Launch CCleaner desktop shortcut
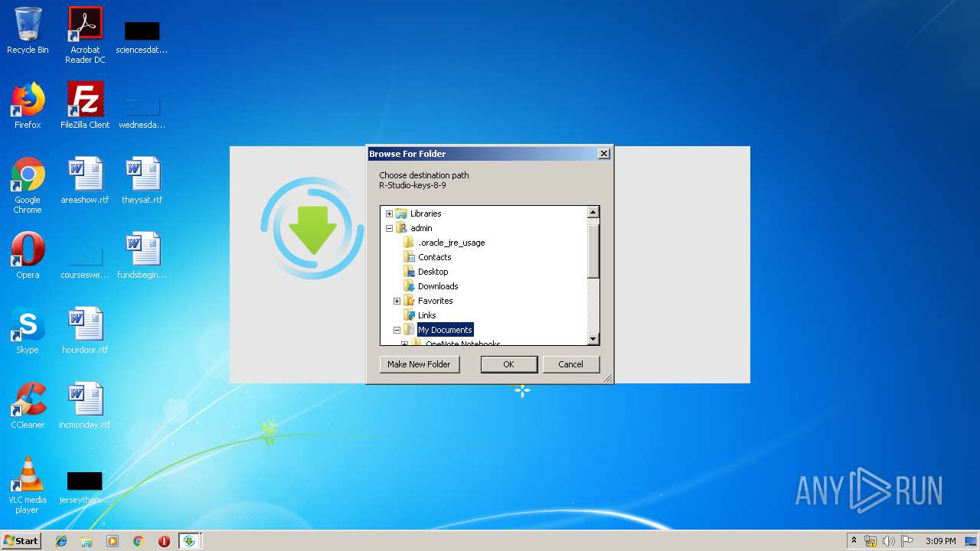Screen dimensions: 980x551 click(28, 406)
